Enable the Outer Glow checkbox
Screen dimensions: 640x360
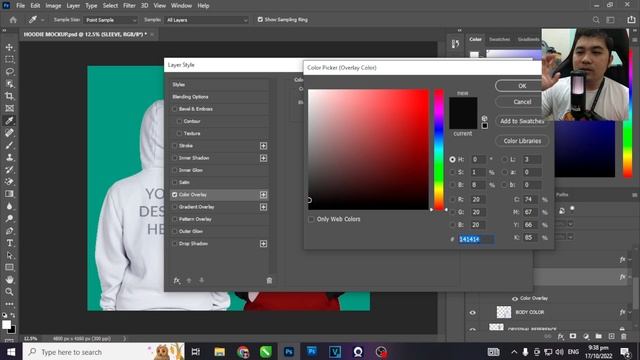(x=175, y=231)
